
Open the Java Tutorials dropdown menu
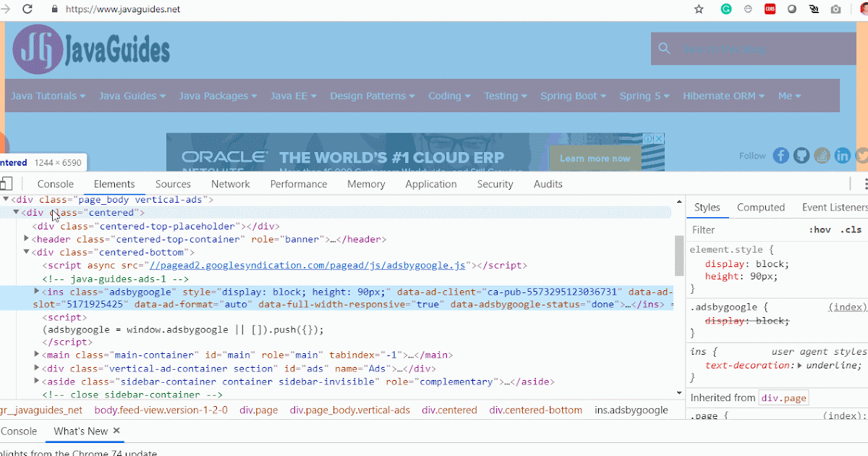click(x=48, y=96)
